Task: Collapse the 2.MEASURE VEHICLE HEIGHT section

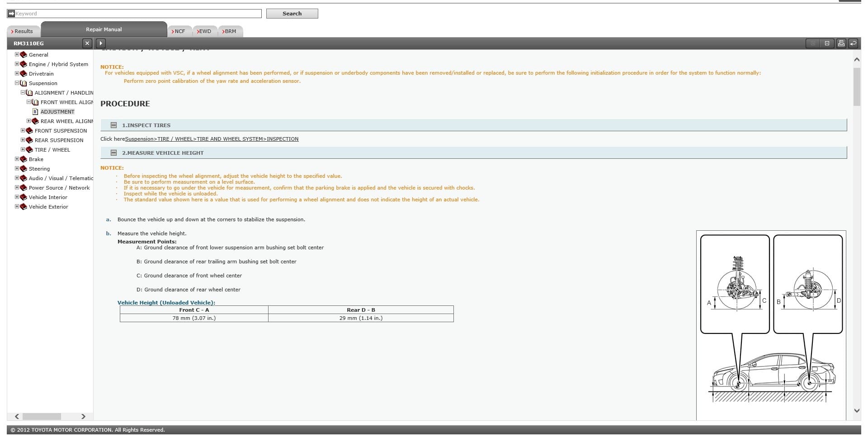Action: pyautogui.click(x=114, y=153)
